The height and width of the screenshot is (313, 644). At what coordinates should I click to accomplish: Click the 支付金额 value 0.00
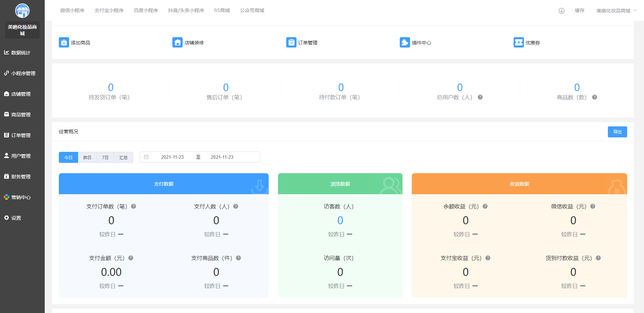[111, 272]
